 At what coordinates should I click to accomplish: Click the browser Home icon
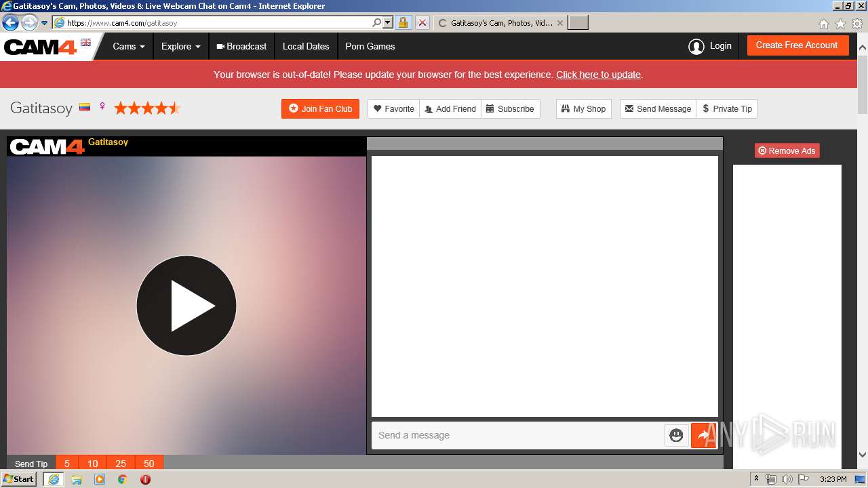(x=823, y=24)
